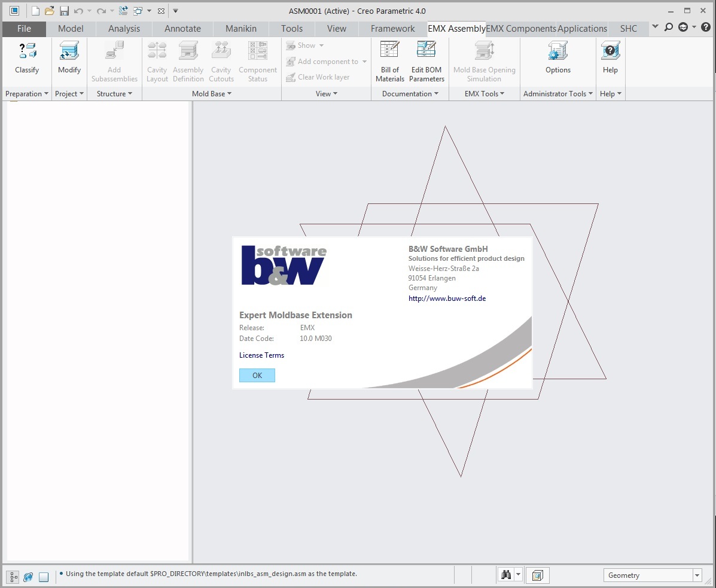Click the search magnifier in ribbon corner

(x=669, y=28)
